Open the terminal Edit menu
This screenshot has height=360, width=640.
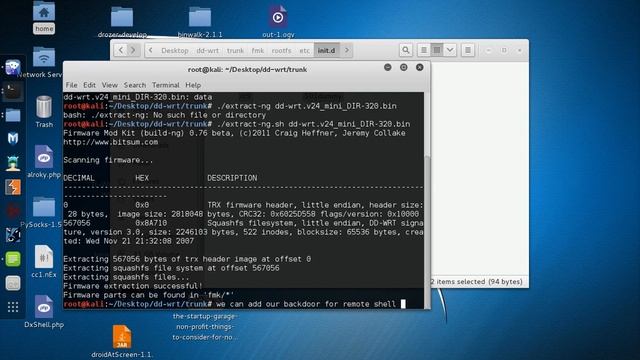89,85
